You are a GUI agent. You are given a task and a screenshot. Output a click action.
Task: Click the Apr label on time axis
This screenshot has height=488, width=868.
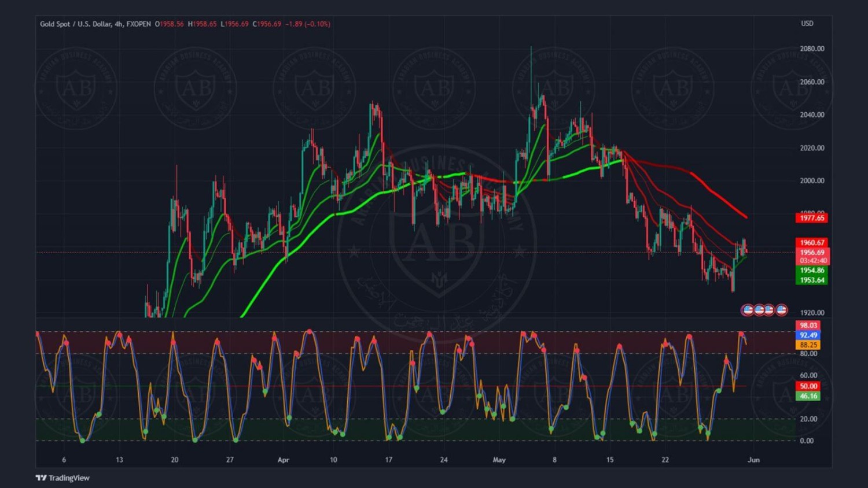coord(283,460)
